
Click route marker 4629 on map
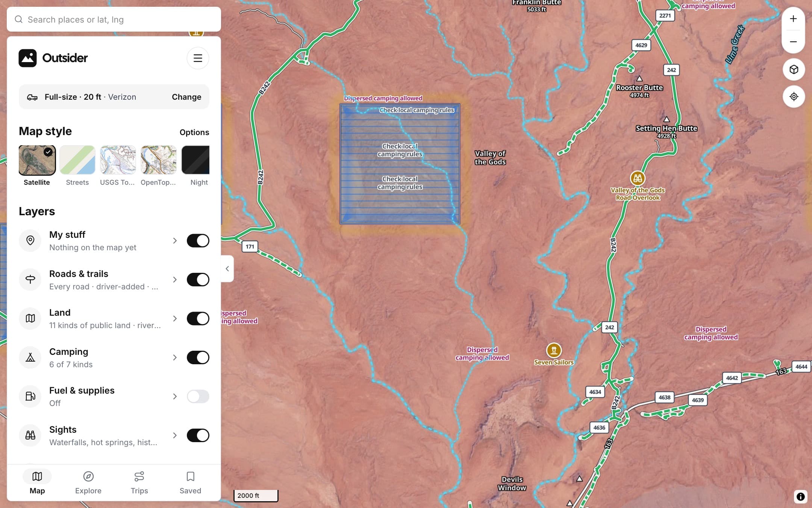point(641,45)
